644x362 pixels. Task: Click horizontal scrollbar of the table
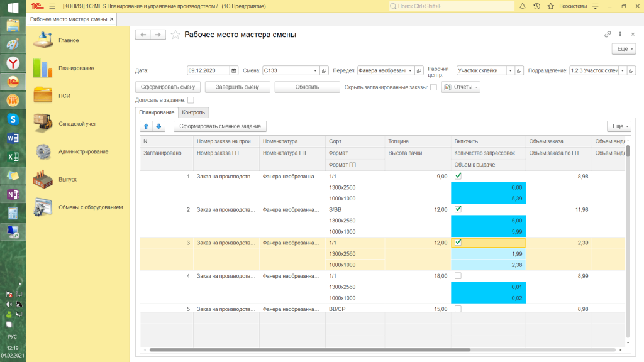pyautogui.click(x=309, y=350)
